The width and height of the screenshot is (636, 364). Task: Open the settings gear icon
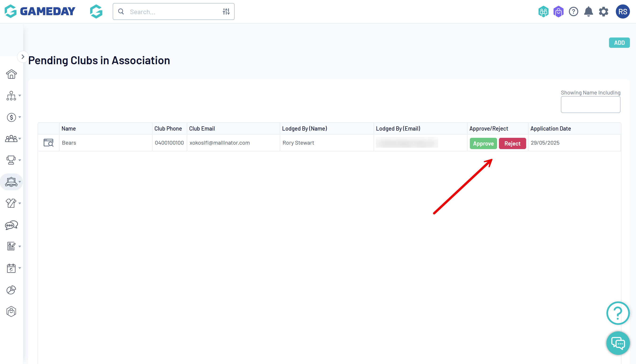pos(603,11)
